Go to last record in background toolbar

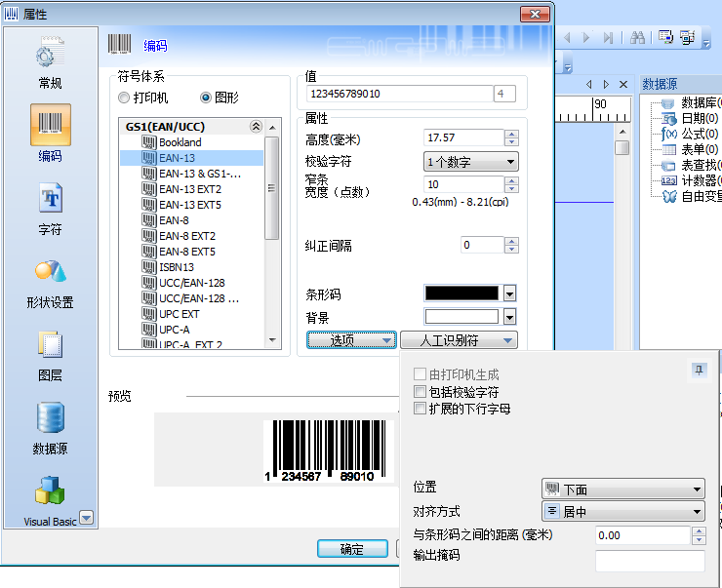(x=608, y=38)
